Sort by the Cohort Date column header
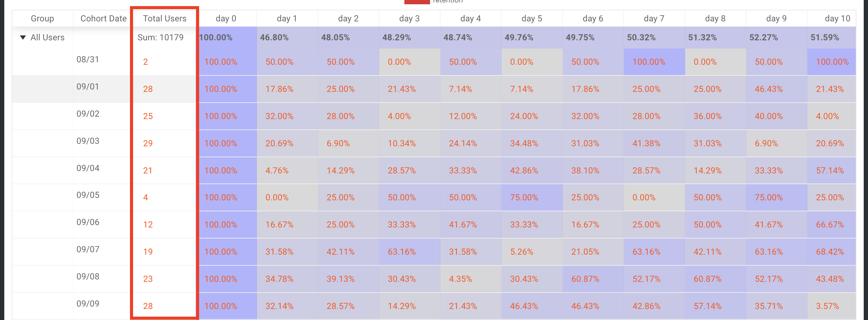This screenshot has height=320, width=868. (103, 19)
